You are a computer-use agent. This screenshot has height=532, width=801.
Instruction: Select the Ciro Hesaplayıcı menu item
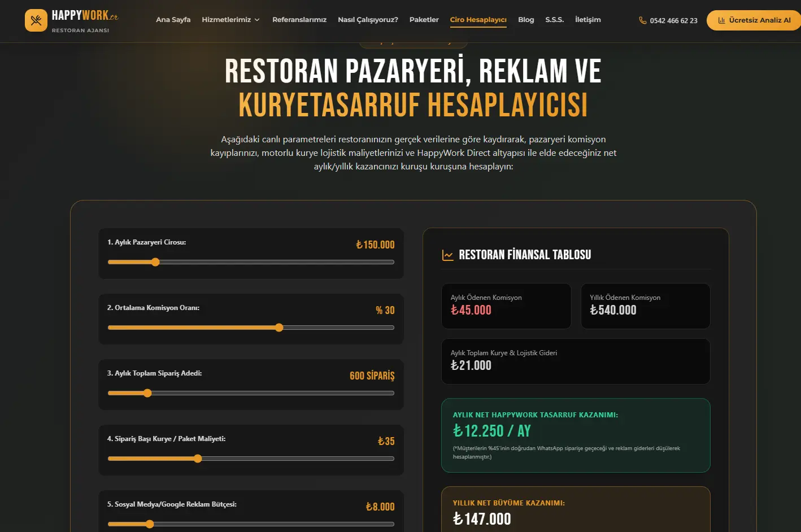click(x=478, y=20)
